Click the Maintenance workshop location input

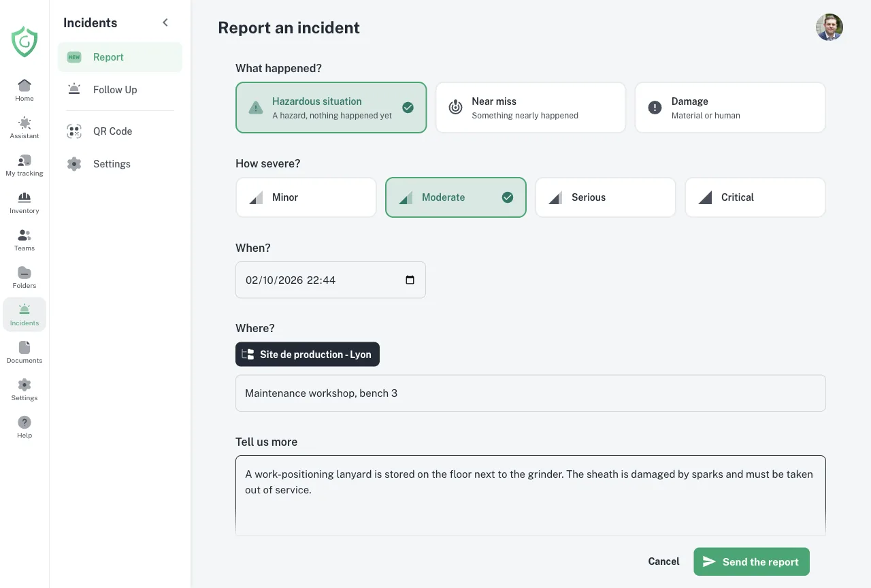coord(531,393)
